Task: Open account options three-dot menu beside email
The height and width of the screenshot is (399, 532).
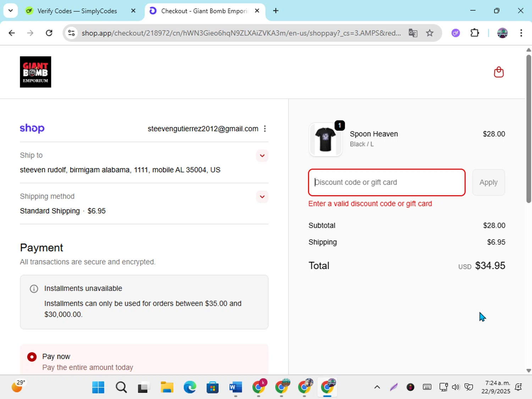Action: [265, 129]
